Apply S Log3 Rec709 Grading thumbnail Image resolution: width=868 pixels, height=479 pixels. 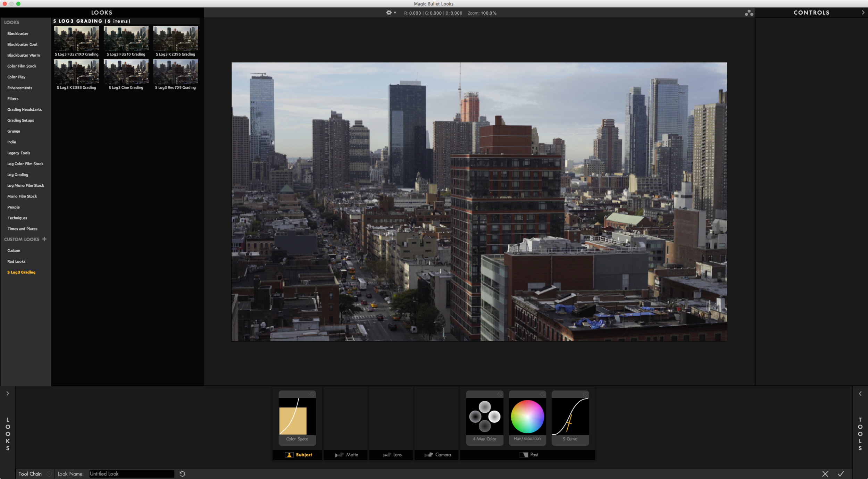tap(175, 72)
